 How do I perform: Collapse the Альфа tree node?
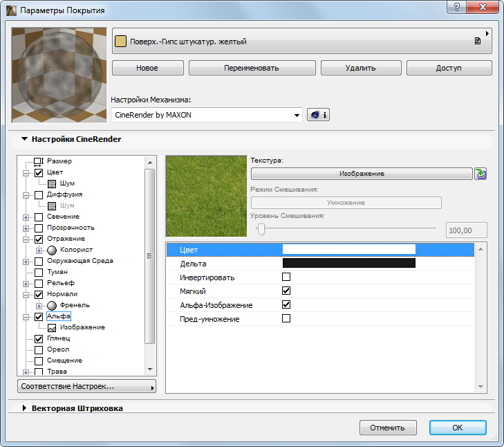(26, 317)
